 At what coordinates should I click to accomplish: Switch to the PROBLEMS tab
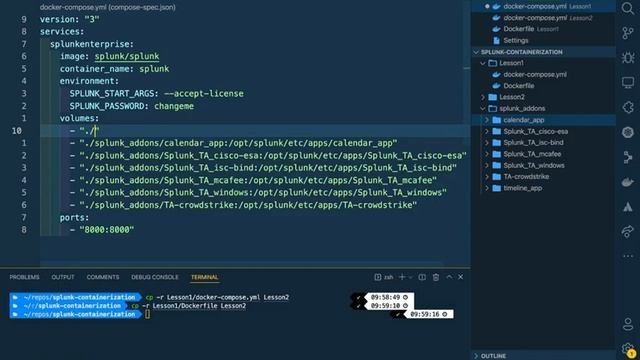tap(24, 277)
